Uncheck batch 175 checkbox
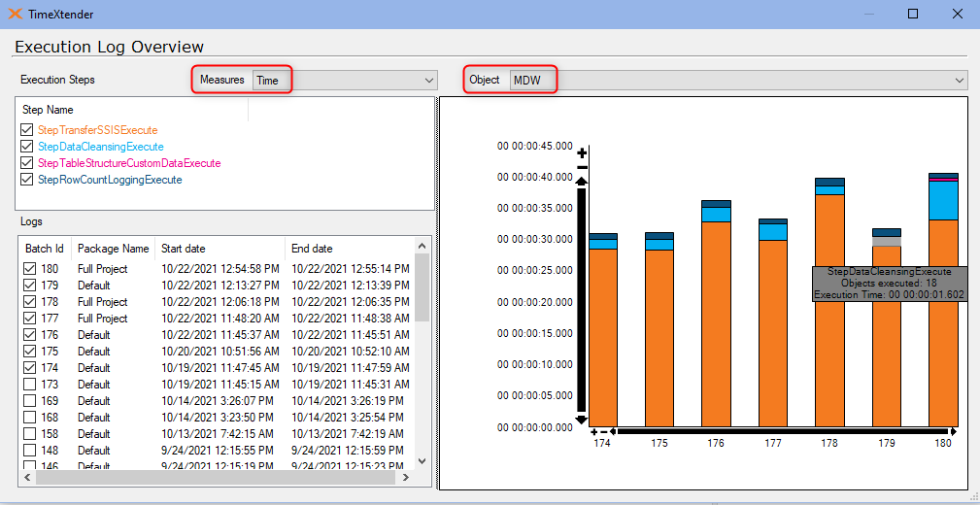980x505 pixels. point(29,352)
